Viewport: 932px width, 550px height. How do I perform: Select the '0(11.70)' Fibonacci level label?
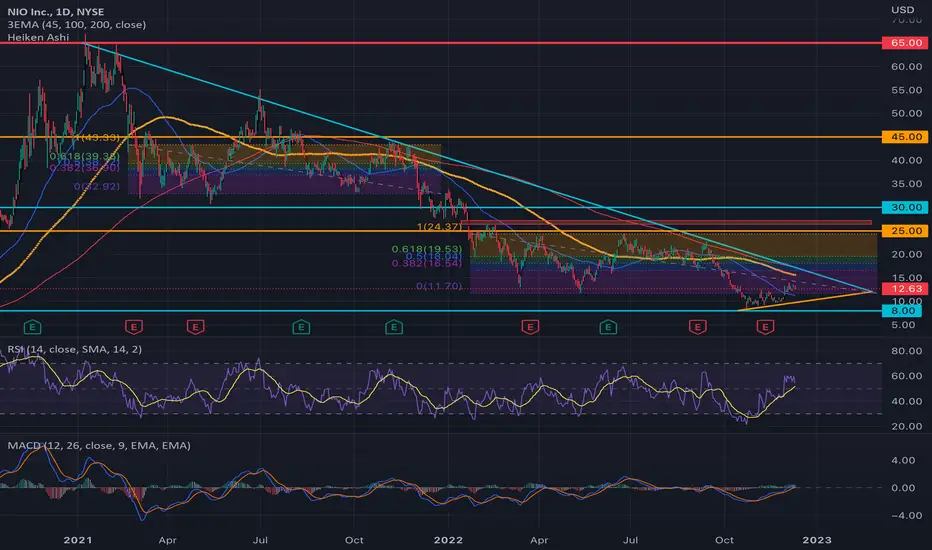click(x=439, y=286)
